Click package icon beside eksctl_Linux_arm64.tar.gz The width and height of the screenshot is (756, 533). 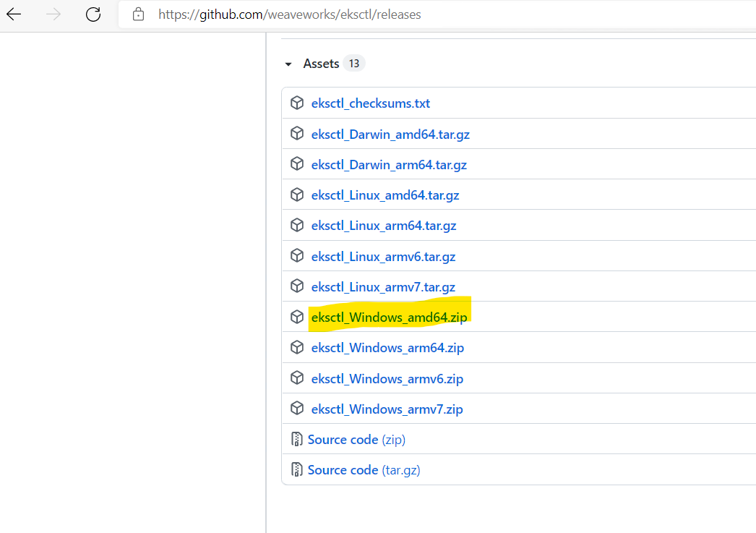pos(297,225)
